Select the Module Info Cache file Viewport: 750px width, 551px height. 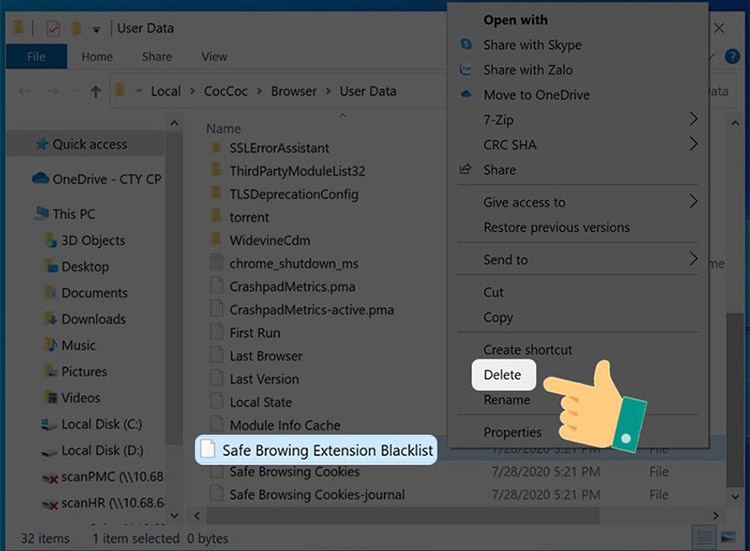285,425
